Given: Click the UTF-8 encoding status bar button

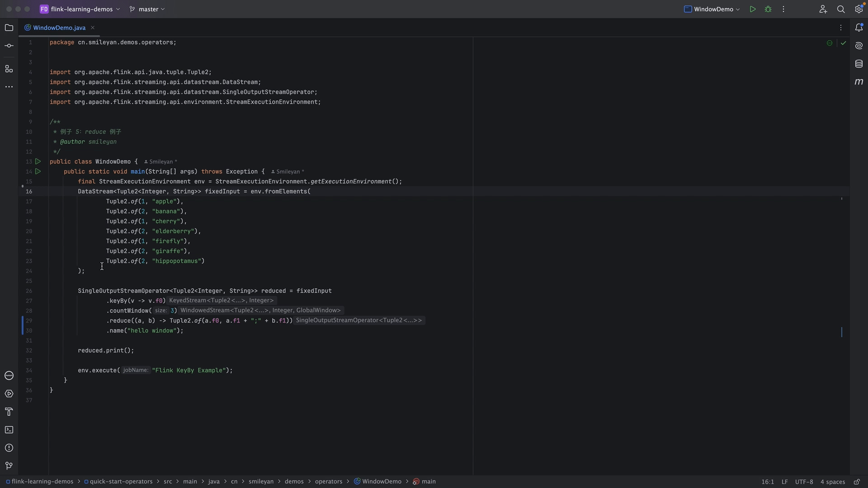Looking at the screenshot, I should [804, 482].
